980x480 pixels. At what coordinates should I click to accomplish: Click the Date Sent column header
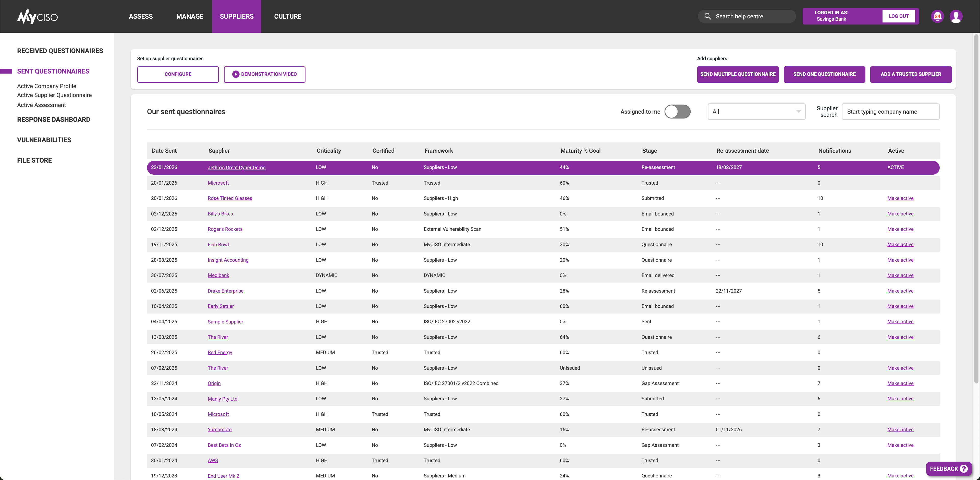click(164, 151)
